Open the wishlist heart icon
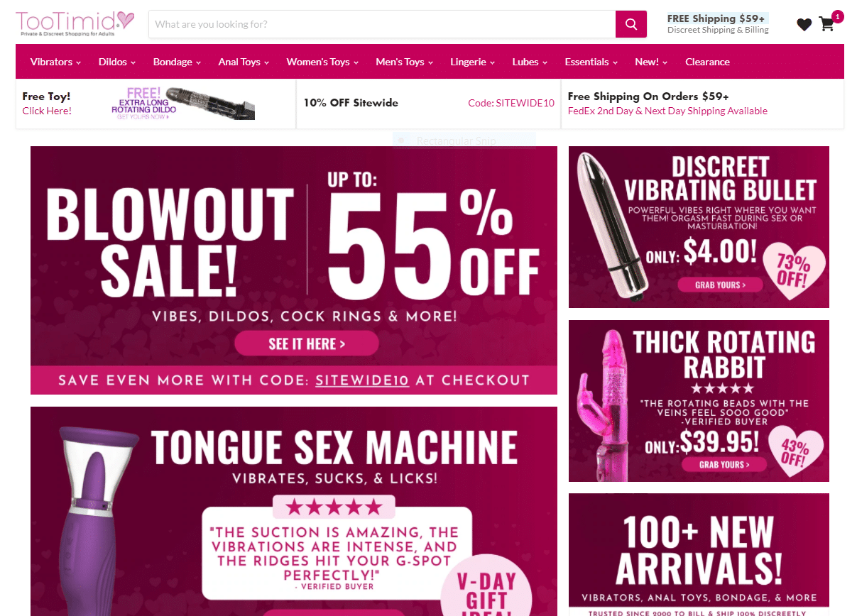 point(804,25)
